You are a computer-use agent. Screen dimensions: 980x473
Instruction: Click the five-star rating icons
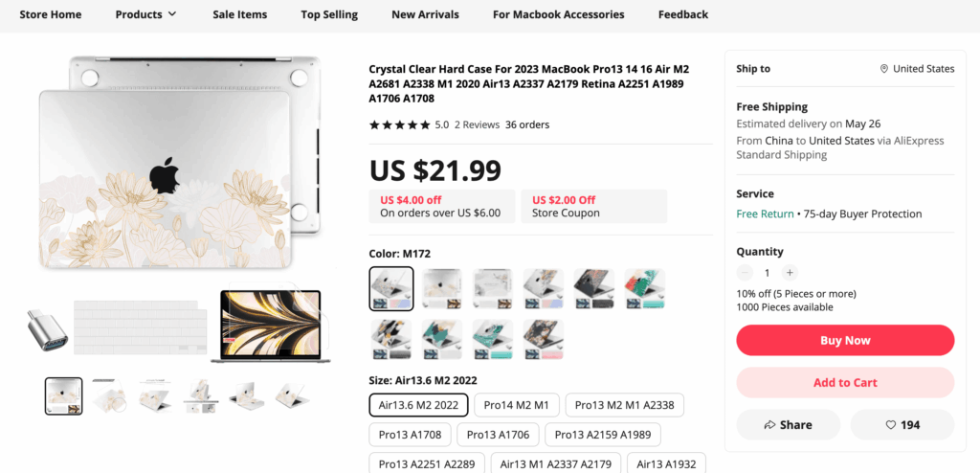click(x=399, y=124)
